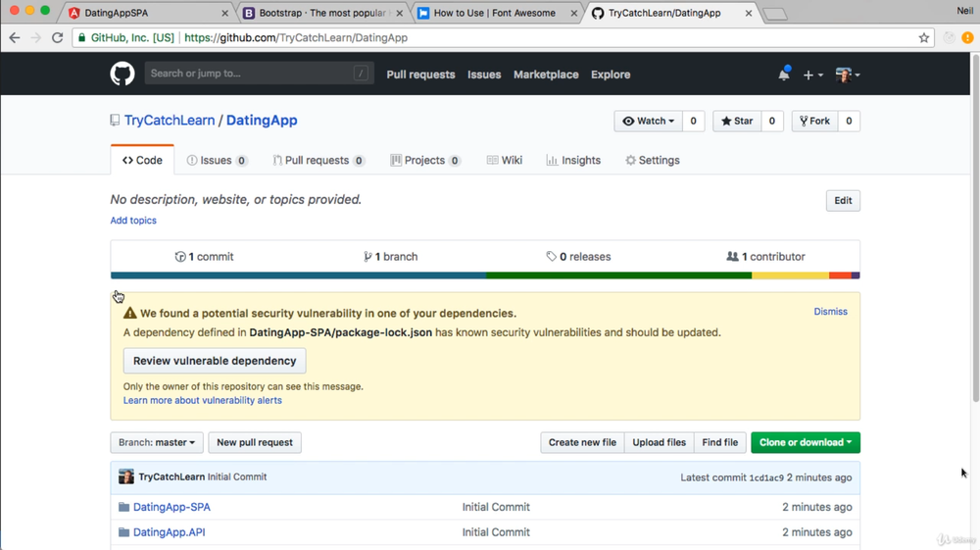980x550 pixels.
Task: Click the yellow segment of language bar
Action: click(x=791, y=275)
